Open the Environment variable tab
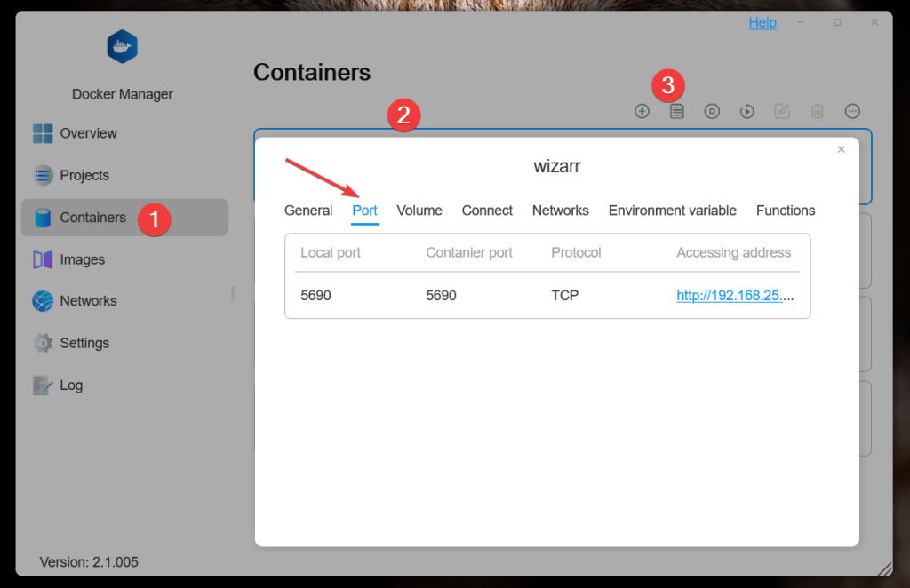Viewport: 910px width, 588px height. point(672,211)
